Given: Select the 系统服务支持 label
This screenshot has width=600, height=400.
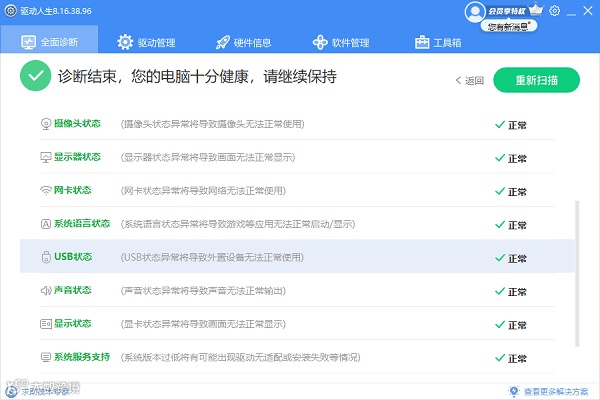Looking at the screenshot, I should pyautogui.click(x=82, y=356).
